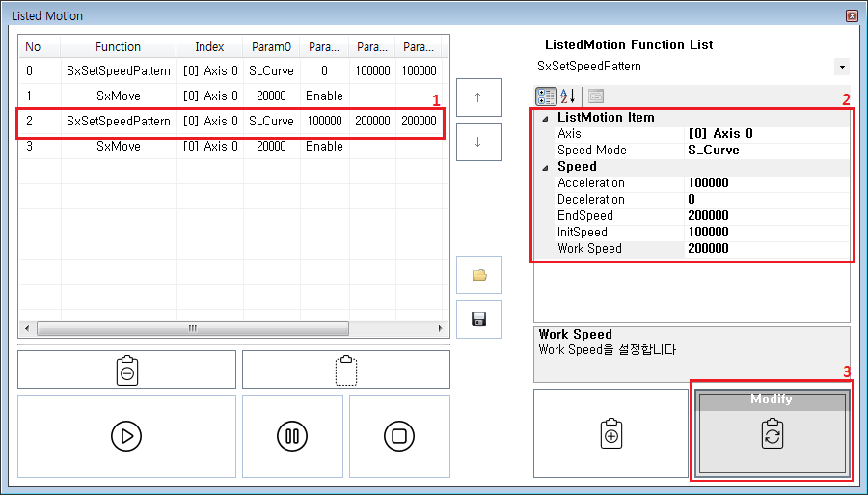Switch property grid to Categorized view
Image resolution: width=868 pixels, height=495 pixels.
click(545, 96)
